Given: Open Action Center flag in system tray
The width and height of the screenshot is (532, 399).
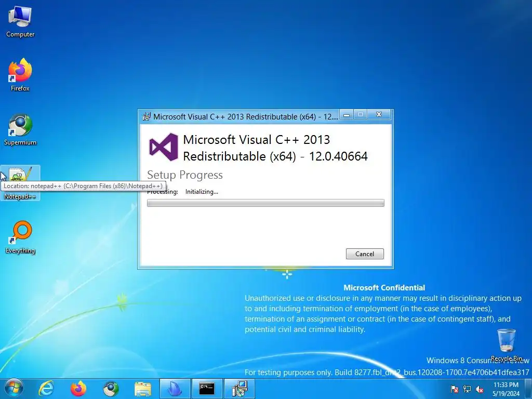Looking at the screenshot, I should pyautogui.click(x=454, y=389).
